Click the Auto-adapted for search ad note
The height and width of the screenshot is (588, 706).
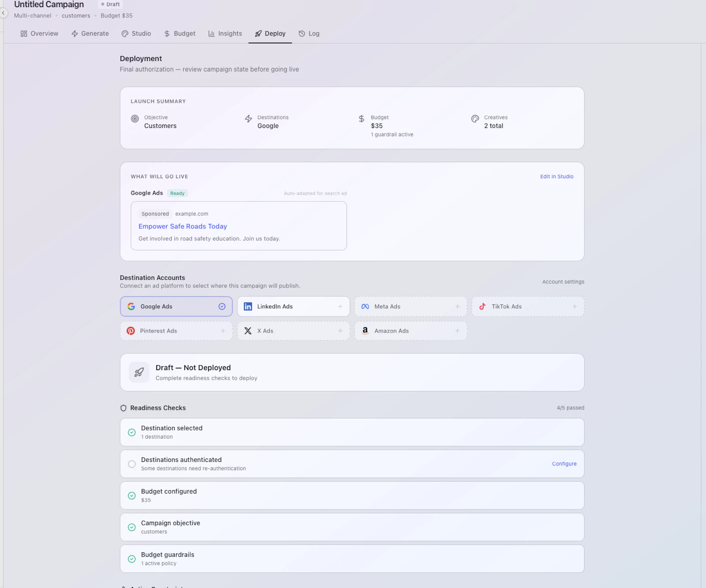[315, 193]
